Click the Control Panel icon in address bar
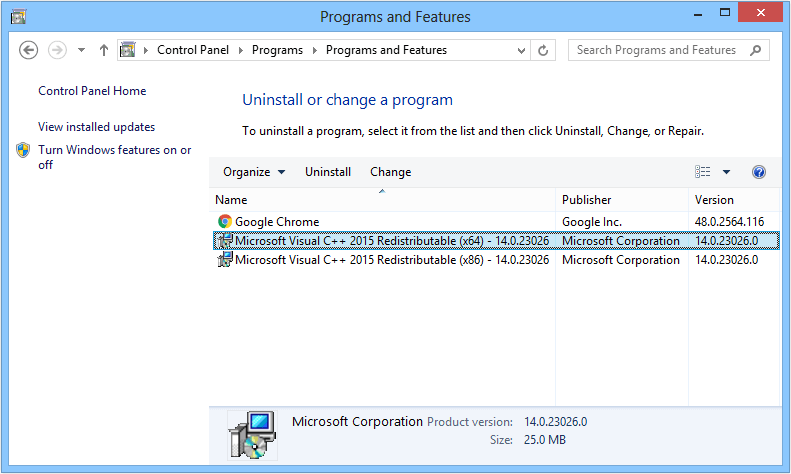The image size is (791, 474). (x=128, y=49)
